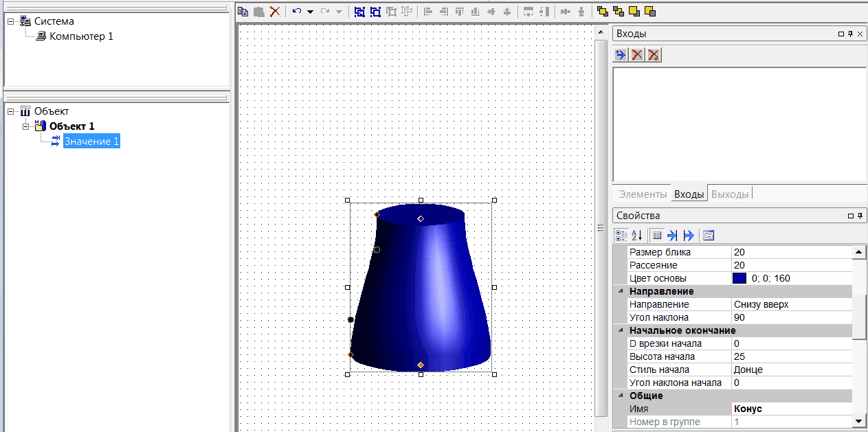
Task: Click the A-Z sort icon in Свойства
Action: pos(636,236)
